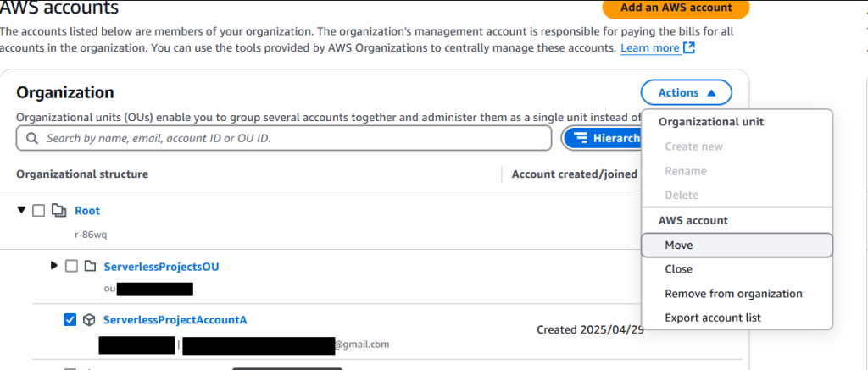Collapse the Root tree node
868x370 pixels.
point(21,210)
